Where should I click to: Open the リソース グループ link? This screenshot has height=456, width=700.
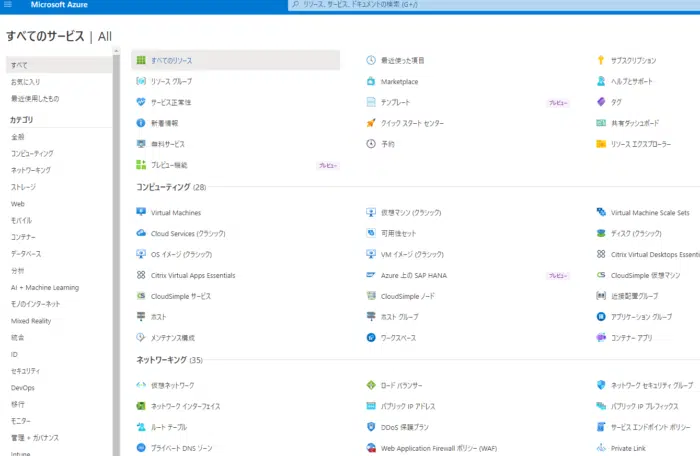click(171, 81)
